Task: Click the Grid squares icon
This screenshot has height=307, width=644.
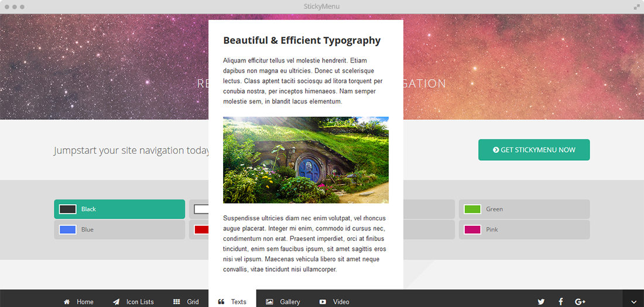Action: coord(177,302)
